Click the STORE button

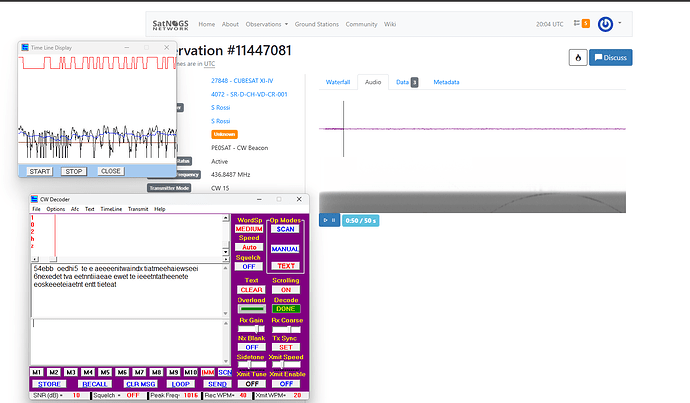49,384
